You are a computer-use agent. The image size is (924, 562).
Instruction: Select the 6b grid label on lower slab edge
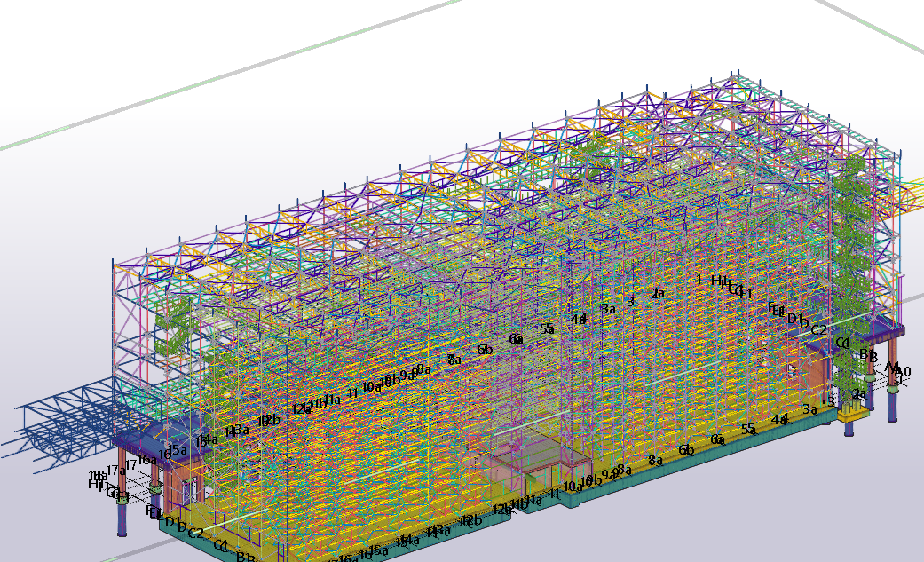686,450
